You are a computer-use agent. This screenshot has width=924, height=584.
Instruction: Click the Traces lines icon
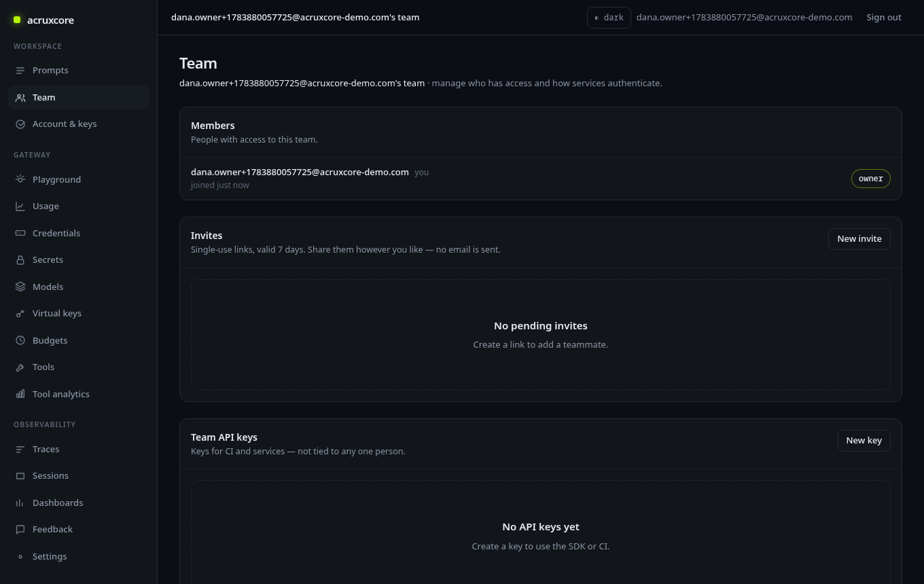tap(20, 450)
